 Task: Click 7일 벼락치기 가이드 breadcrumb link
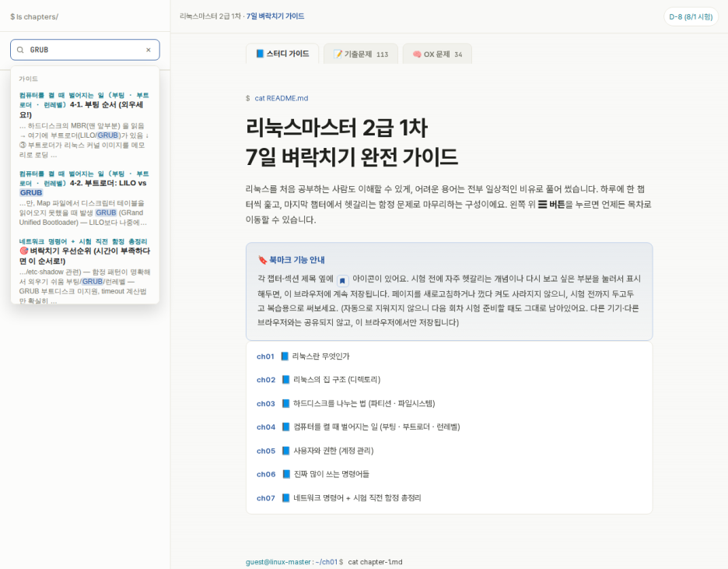[x=275, y=16]
